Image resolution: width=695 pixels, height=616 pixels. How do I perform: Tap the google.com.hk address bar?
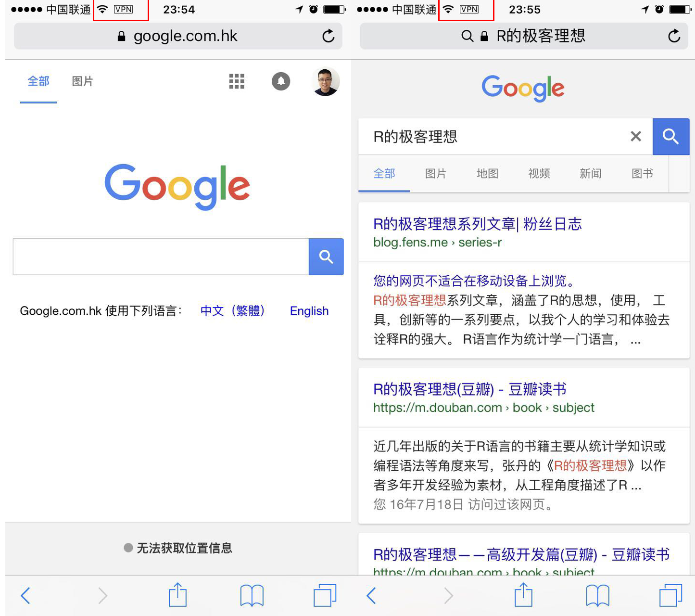(x=178, y=36)
